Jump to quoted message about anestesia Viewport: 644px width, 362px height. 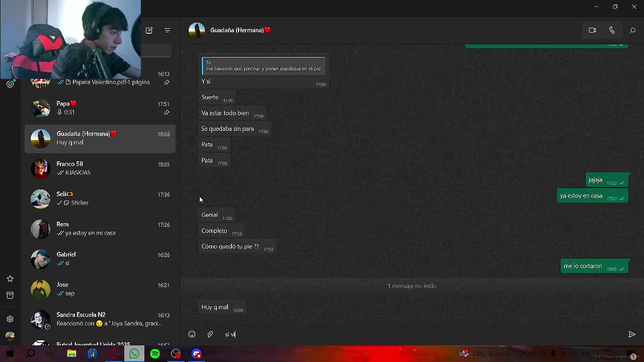pyautogui.click(x=263, y=65)
